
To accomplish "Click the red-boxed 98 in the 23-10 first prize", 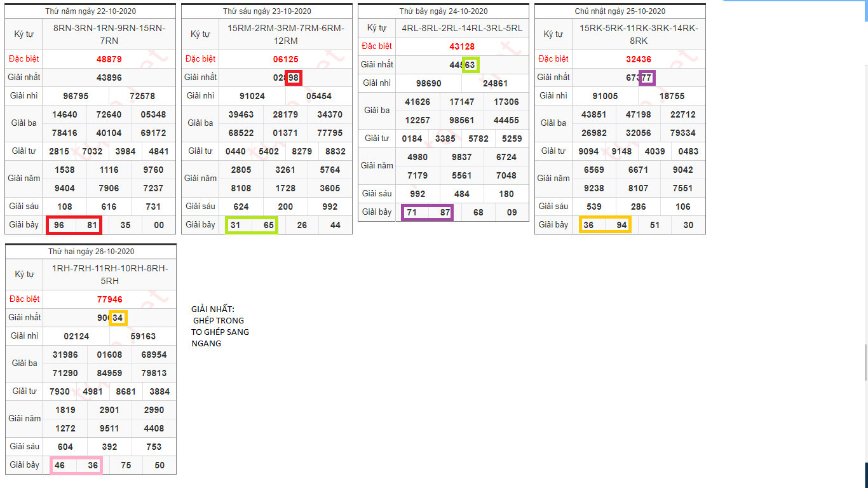I will click(294, 78).
